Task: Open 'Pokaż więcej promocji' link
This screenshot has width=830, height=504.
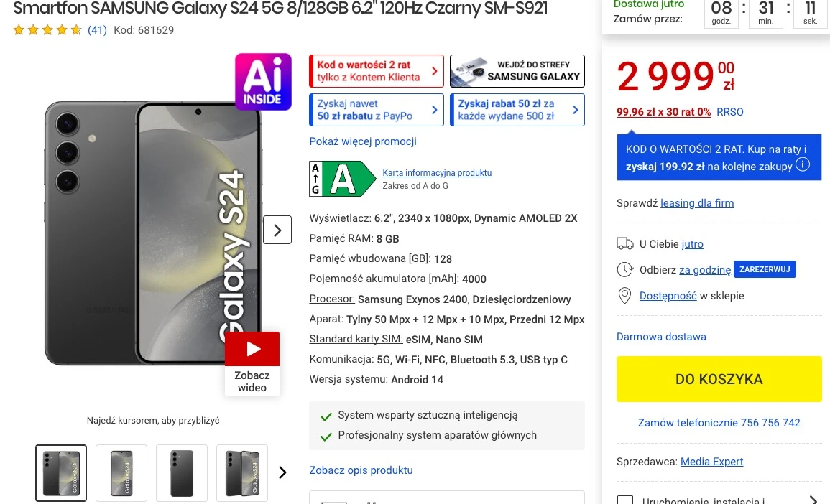Action: coord(363,141)
